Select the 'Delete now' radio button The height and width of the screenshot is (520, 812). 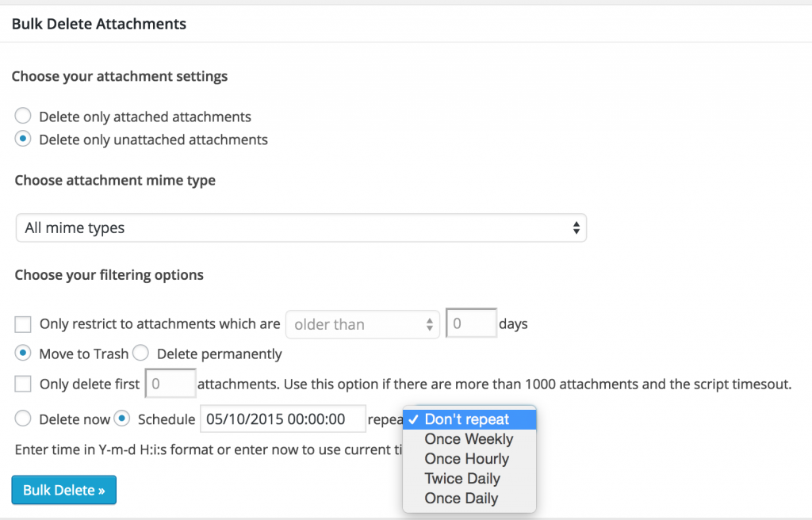coord(23,419)
